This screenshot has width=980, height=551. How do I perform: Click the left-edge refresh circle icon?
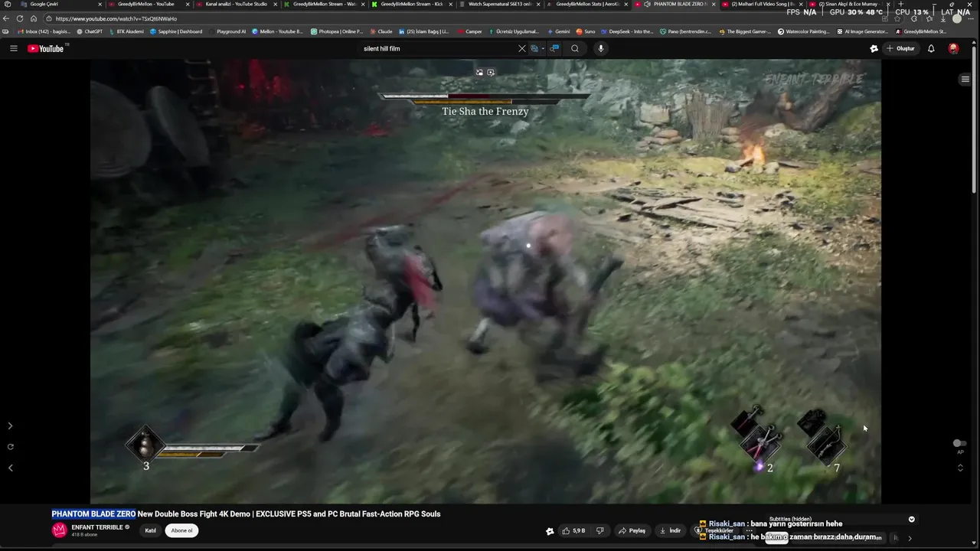10,446
